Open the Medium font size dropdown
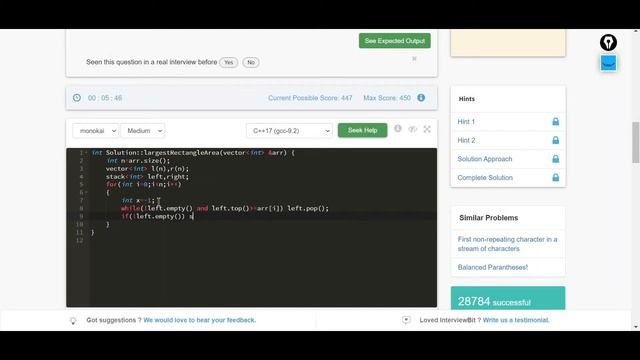This screenshot has width=640, height=360. click(x=143, y=131)
